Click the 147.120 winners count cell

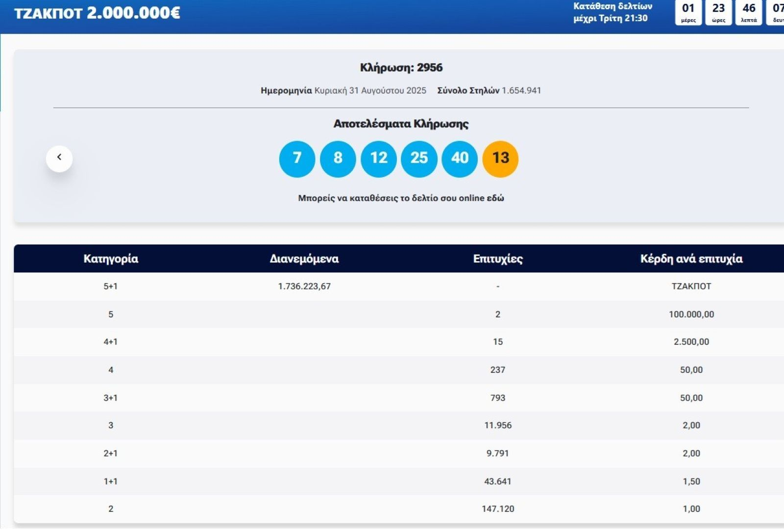tap(498, 509)
